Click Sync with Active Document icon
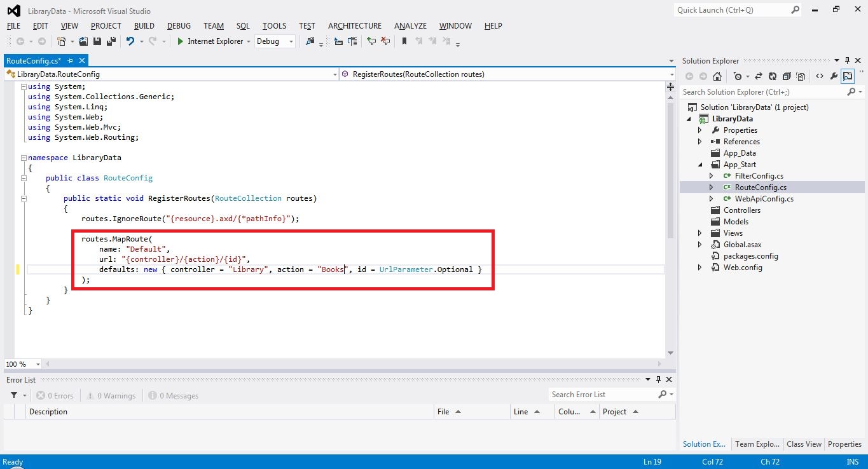 tap(759, 76)
